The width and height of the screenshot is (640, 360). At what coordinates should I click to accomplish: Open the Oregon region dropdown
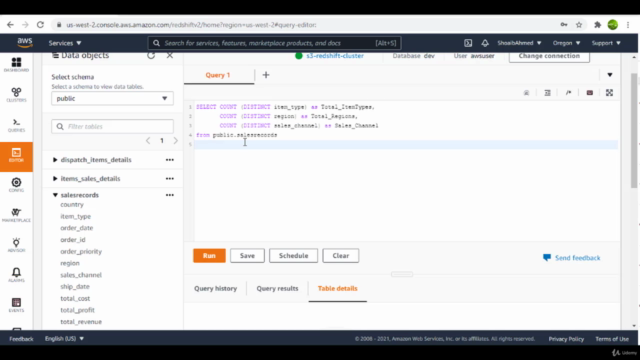pos(566,43)
